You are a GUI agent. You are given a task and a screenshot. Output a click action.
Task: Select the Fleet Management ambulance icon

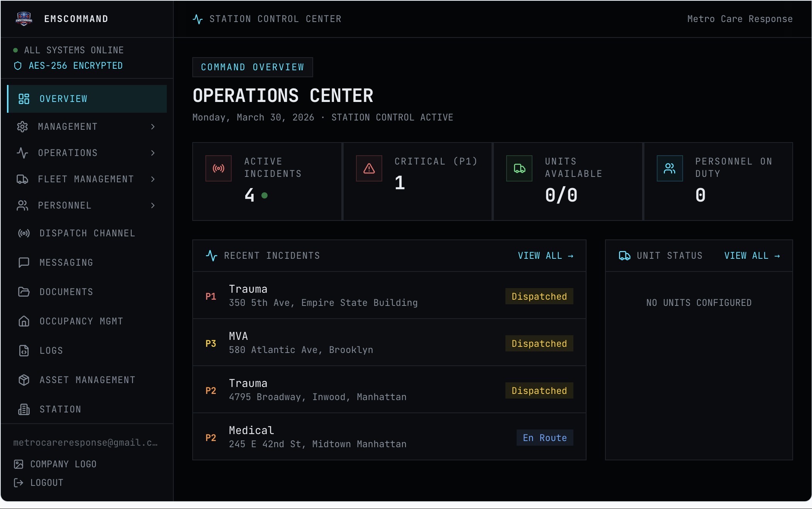pos(23,179)
